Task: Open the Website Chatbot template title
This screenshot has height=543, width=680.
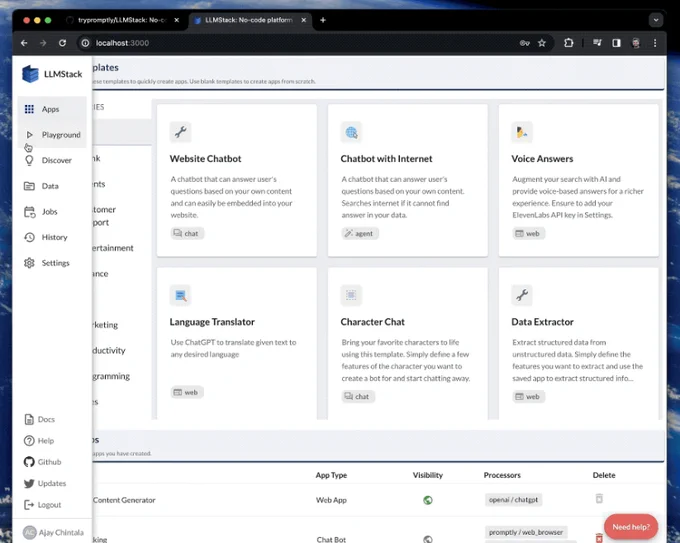Action: [205, 159]
